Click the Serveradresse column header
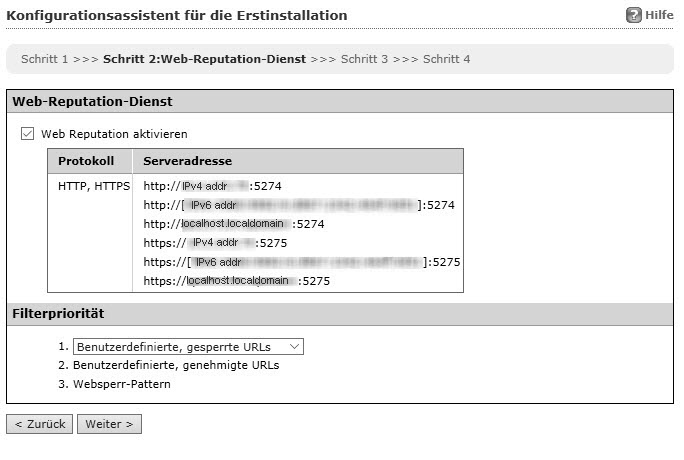 pos(189,161)
